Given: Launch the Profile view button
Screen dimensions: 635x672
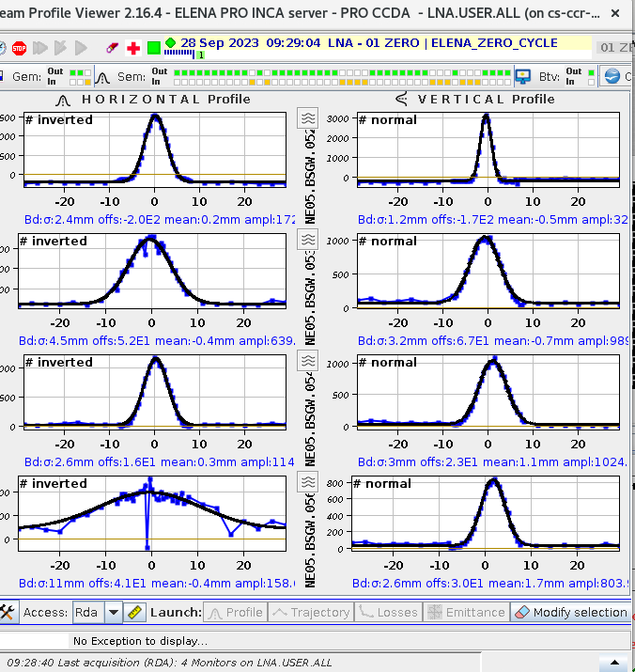Looking at the screenshot, I should pos(235,612).
